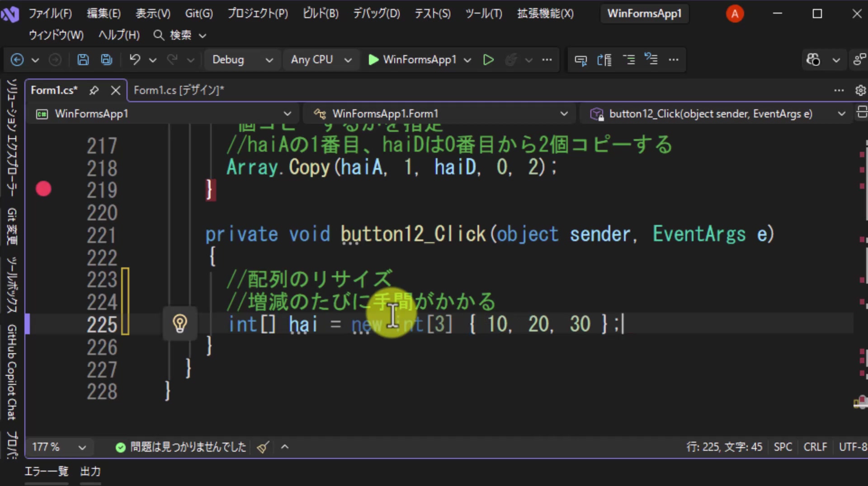
Task: Pin the Form1.cs tab
Action: 94,90
